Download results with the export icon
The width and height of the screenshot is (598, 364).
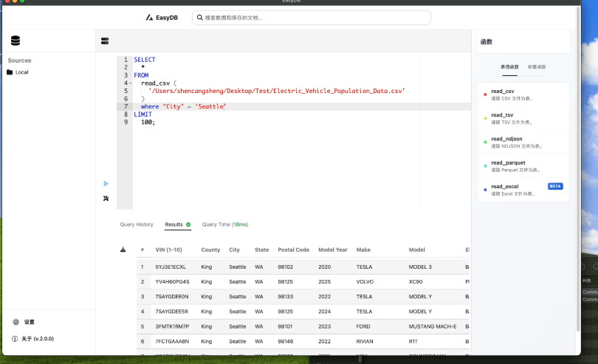(123, 250)
